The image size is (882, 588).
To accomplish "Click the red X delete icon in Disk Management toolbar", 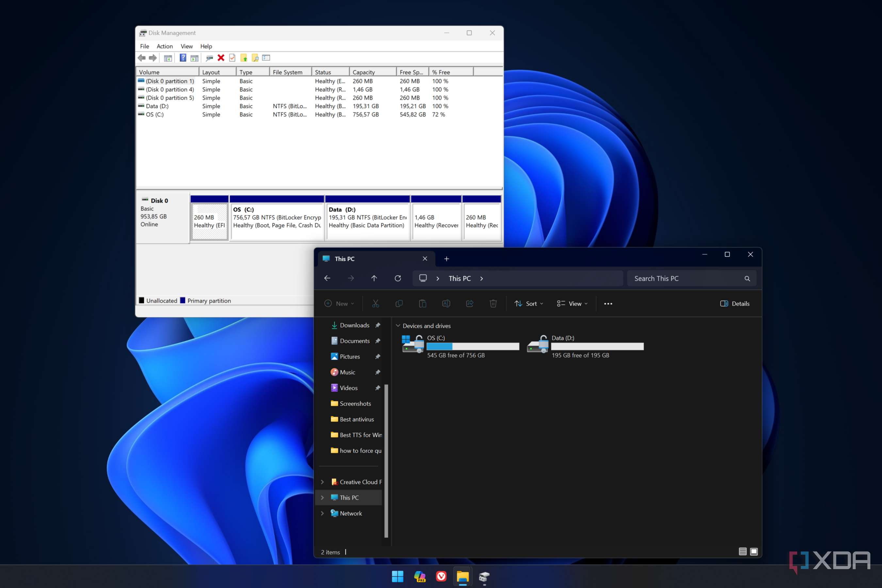I will click(221, 58).
